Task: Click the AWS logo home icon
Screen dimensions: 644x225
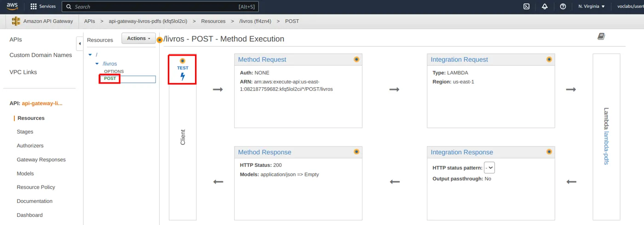Action: point(12,6)
